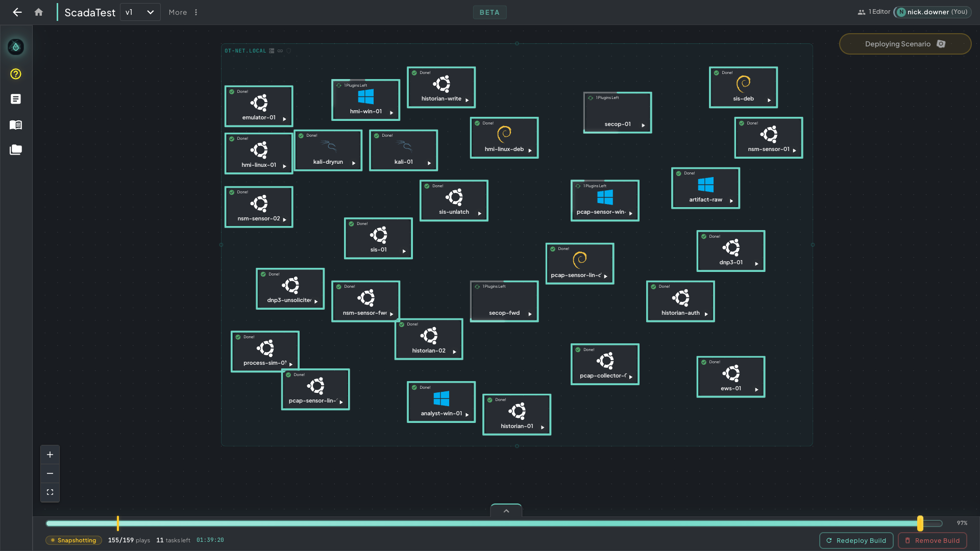The width and height of the screenshot is (980, 551).
Task: Click the BETA badge
Action: tap(489, 12)
